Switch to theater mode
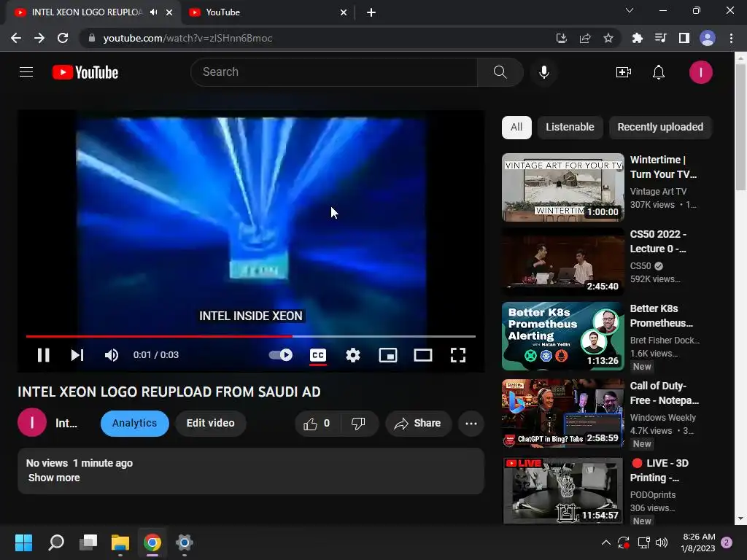 [422, 355]
